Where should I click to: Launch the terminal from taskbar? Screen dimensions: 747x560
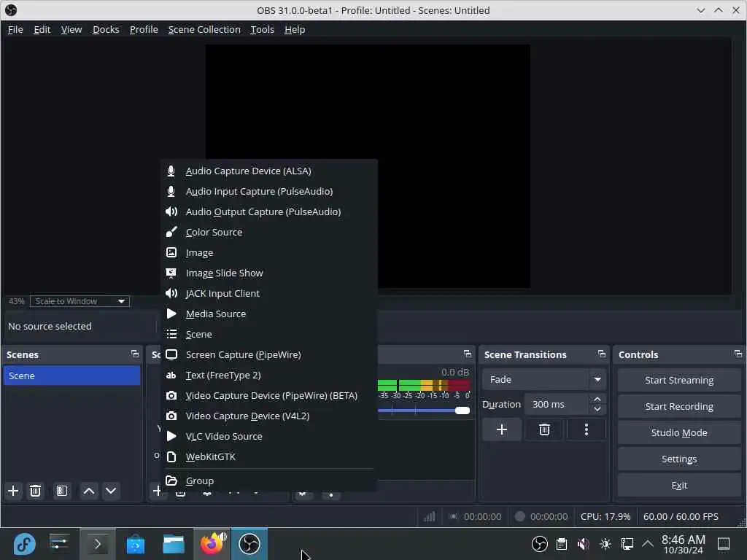97,544
